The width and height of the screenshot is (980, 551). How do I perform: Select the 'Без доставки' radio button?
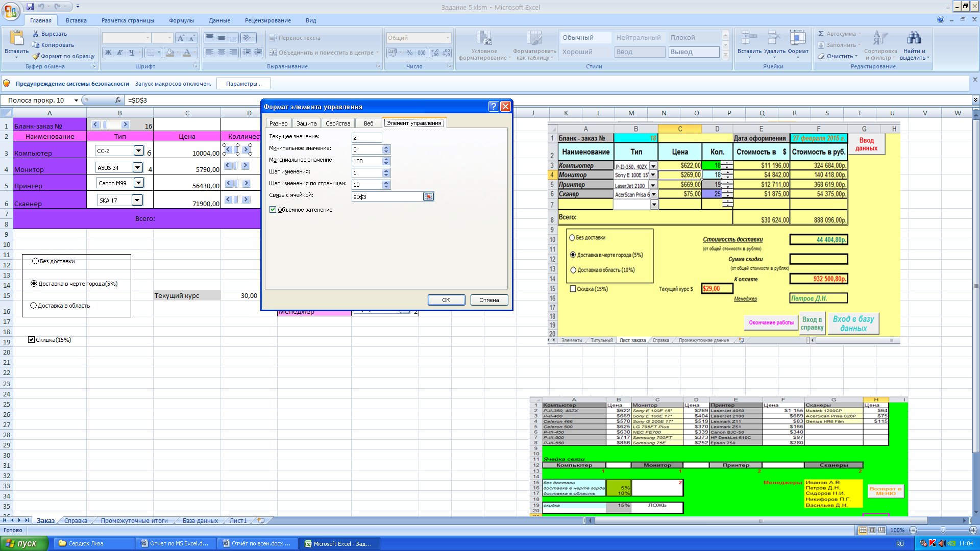[35, 261]
